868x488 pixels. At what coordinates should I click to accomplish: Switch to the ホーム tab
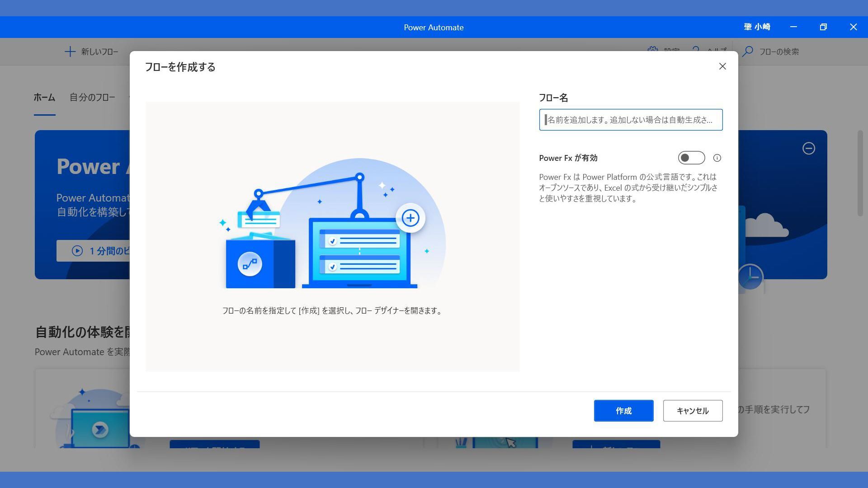[44, 97]
